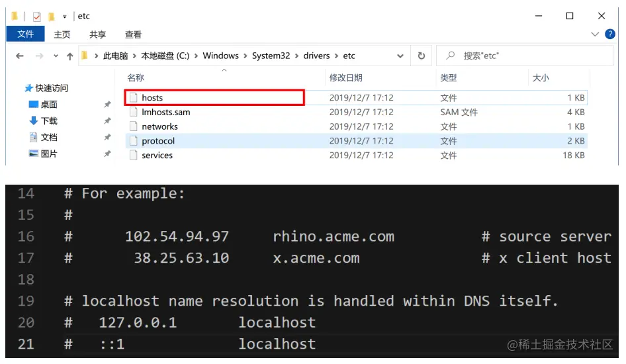Select the hosts file
626x364 pixels.
(356, 98)
